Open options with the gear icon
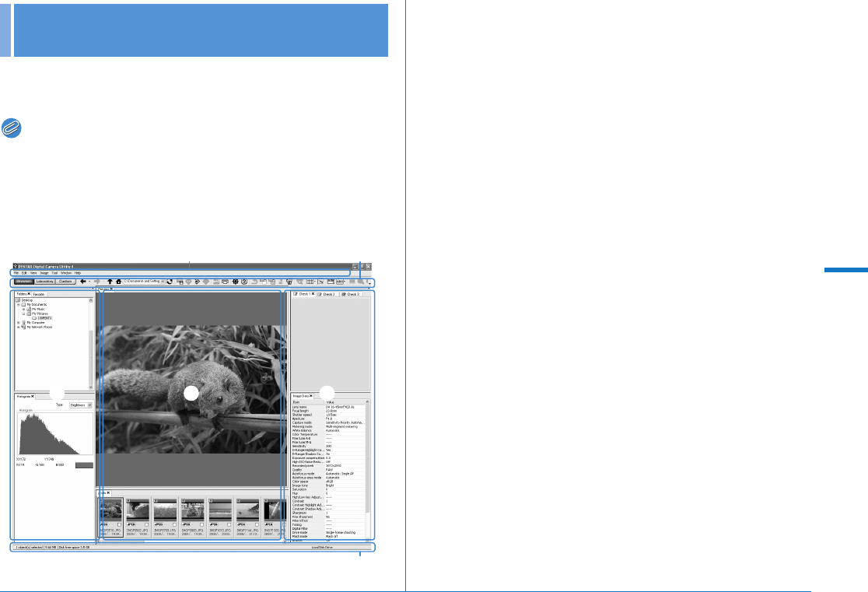Screen dimensions: 868x592 (235, 282)
